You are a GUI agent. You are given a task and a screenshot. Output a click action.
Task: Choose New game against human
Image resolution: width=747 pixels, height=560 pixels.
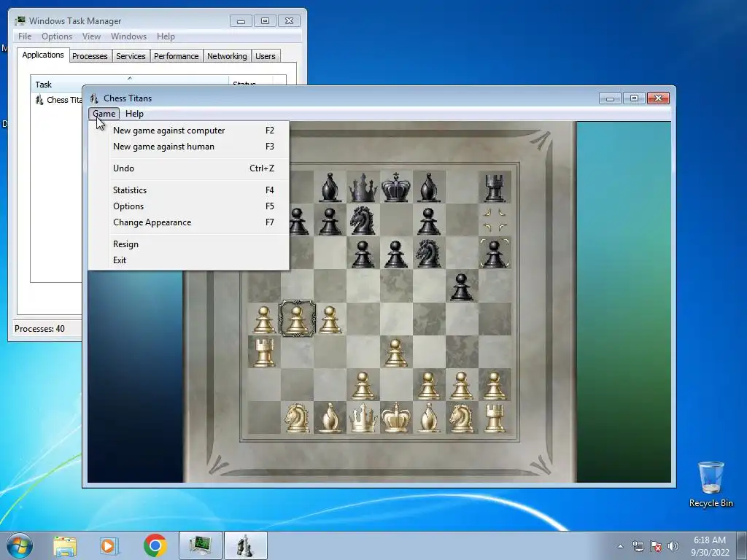click(x=189, y=147)
